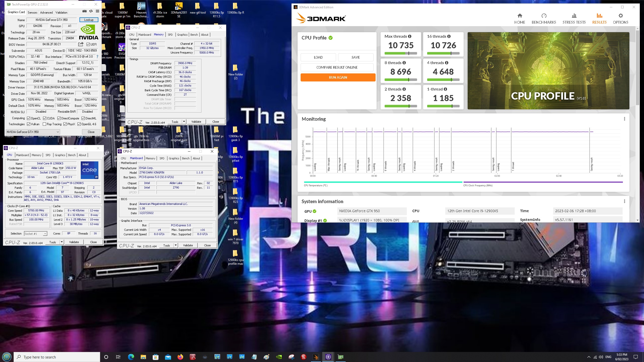Open the GPU selection dropdown in GPU-Z
This screenshot has height=362, width=644.
coord(33,132)
